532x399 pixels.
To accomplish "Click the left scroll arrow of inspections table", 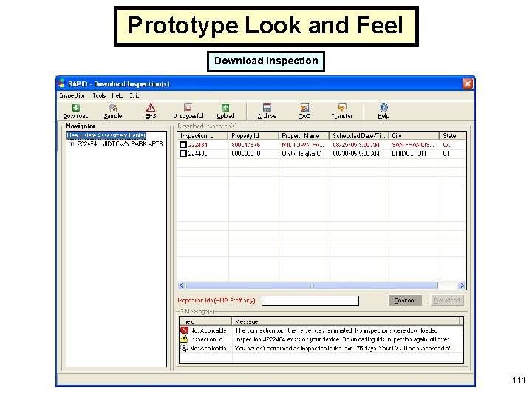I will coord(182,285).
